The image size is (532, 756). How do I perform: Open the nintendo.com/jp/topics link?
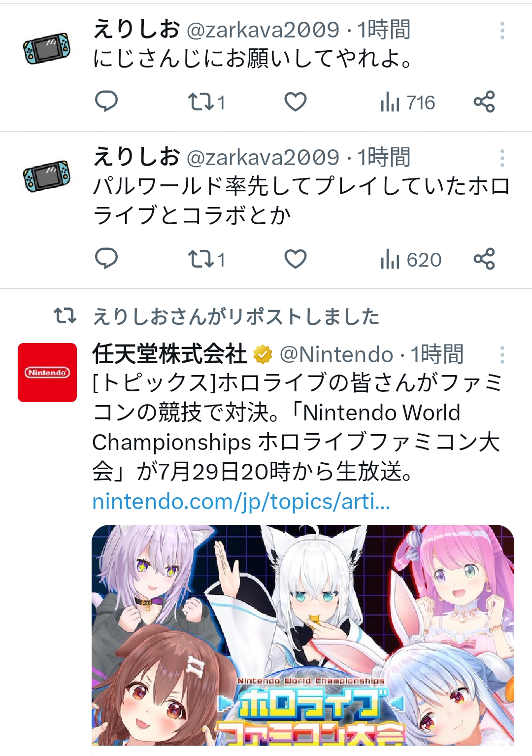(241, 502)
